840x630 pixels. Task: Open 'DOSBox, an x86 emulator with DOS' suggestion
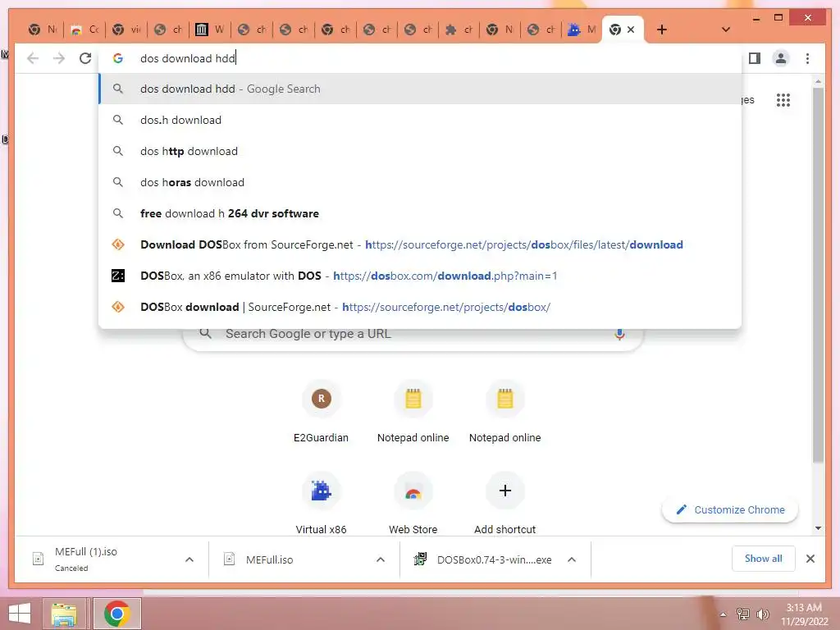[x=420, y=276]
